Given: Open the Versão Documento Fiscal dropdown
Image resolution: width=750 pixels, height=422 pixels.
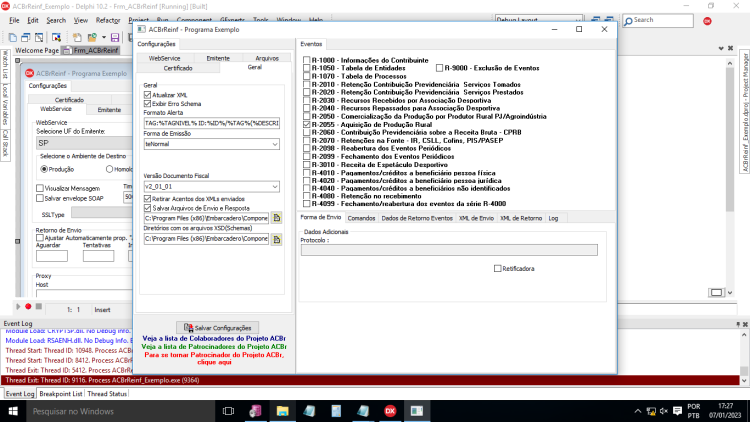Looking at the screenshot, I should (x=275, y=187).
